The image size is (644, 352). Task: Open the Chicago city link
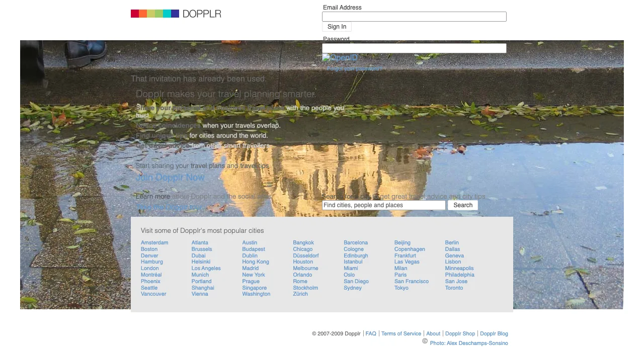(303, 249)
